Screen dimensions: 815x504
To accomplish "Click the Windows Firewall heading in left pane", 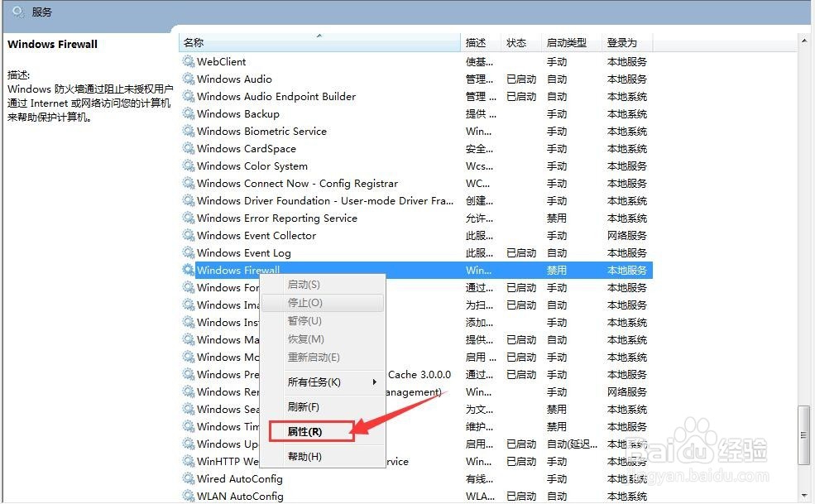I will click(52, 44).
